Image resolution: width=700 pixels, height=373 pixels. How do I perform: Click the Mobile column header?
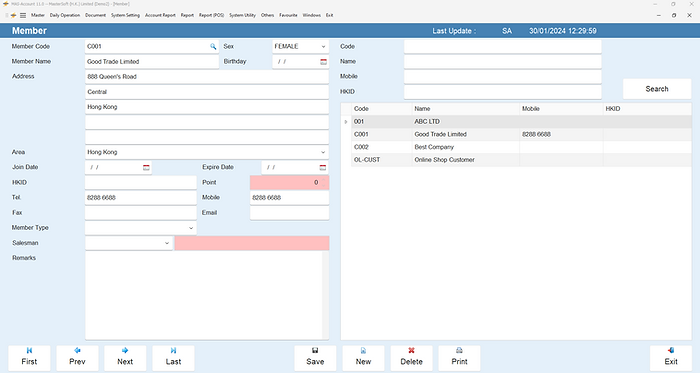[x=561, y=109]
